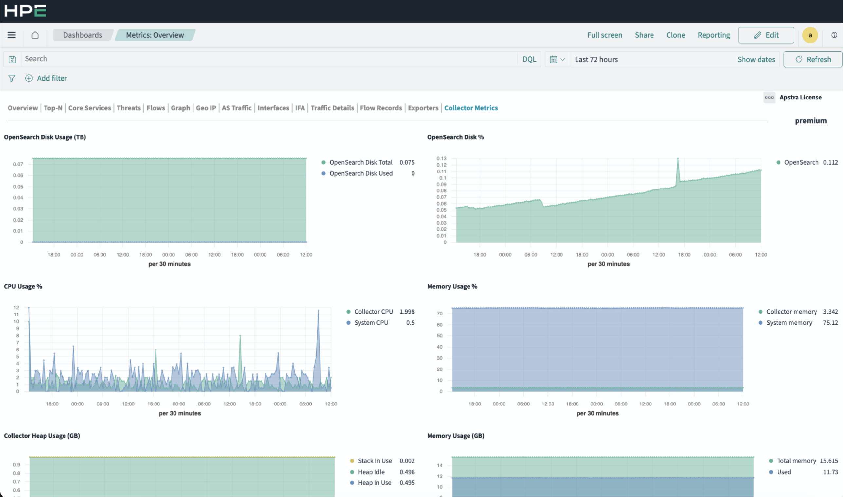Click the Dashboards breadcrumb
Image resolution: width=844 pixels, height=504 pixels.
click(83, 35)
